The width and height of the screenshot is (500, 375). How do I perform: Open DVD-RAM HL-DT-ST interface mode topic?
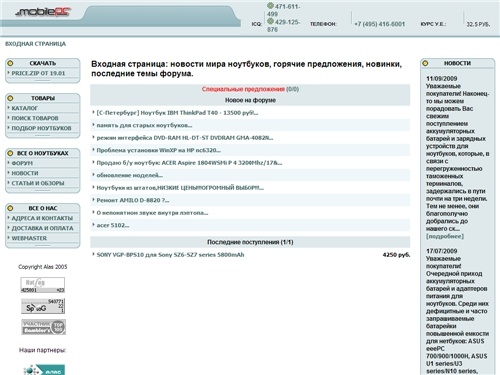(x=185, y=138)
